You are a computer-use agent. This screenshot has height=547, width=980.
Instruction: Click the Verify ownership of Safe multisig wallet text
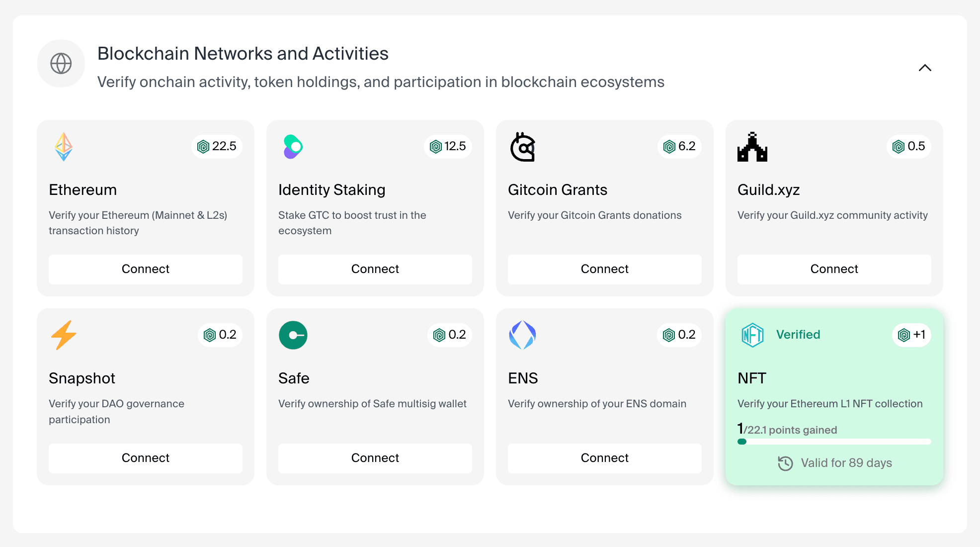pyautogui.click(x=372, y=404)
